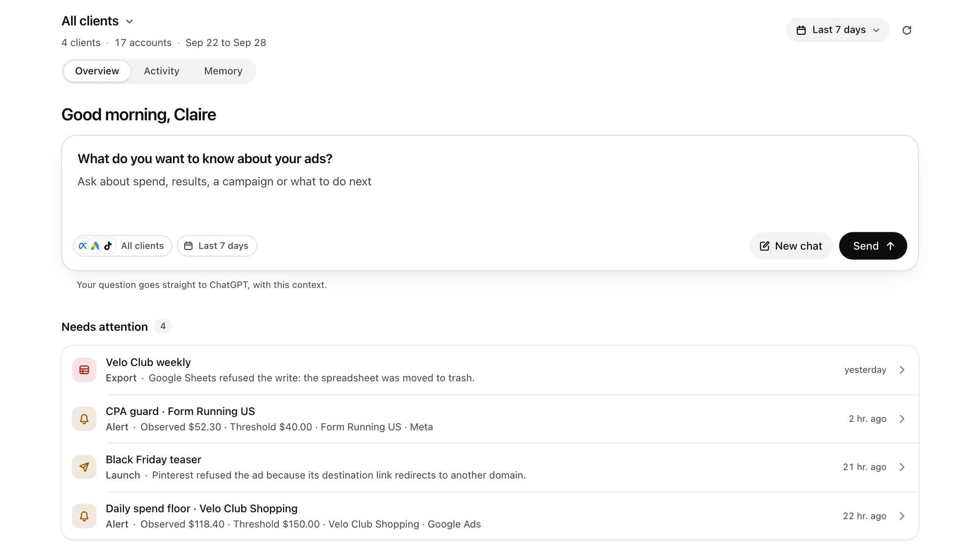980x559 pixels.
Task: Click the Needs attention count badge
Action: point(163,326)
